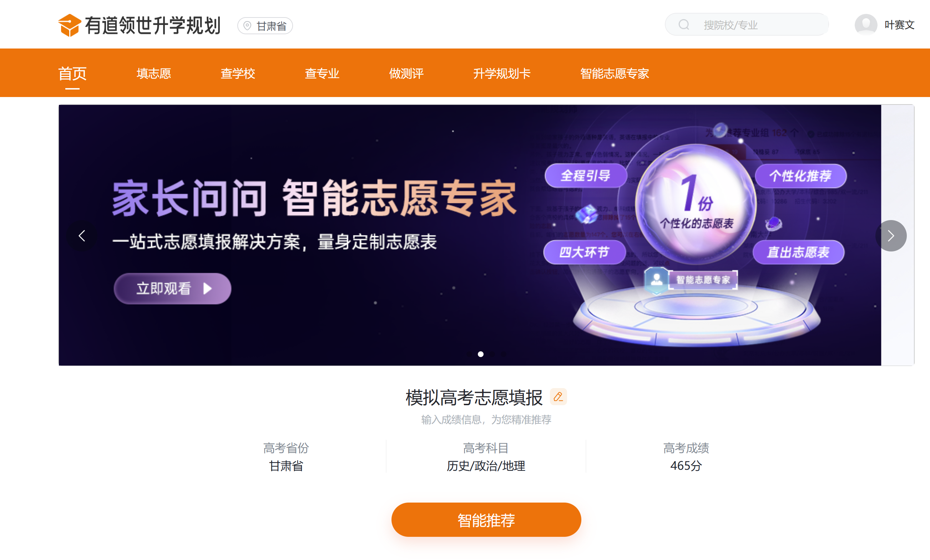Open the 填志愿 navigation tab
Viewport: 930px width, 560px height.
(153, 73)
